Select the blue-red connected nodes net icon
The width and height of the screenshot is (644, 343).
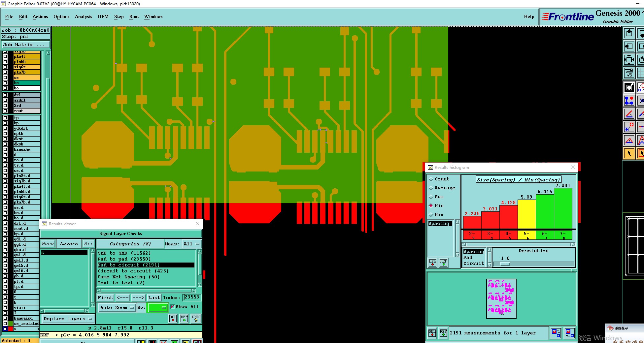pyautogui.click(x=629, y=101)
